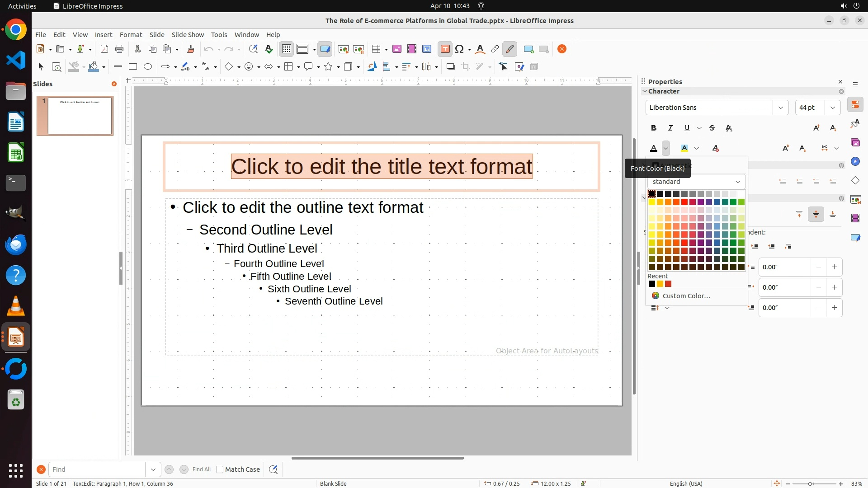Screen dimensions: 868x488
Task: Toggle Bold in the Character panel
Action: 654,128
